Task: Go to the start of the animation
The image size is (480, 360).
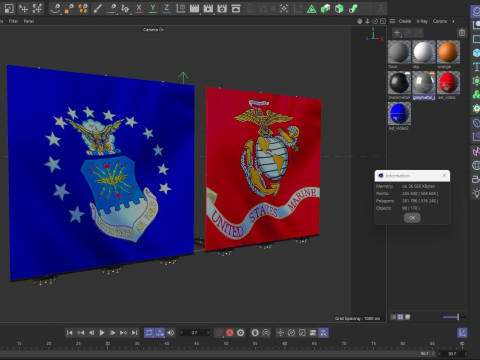Action: (x=69, y=333)
